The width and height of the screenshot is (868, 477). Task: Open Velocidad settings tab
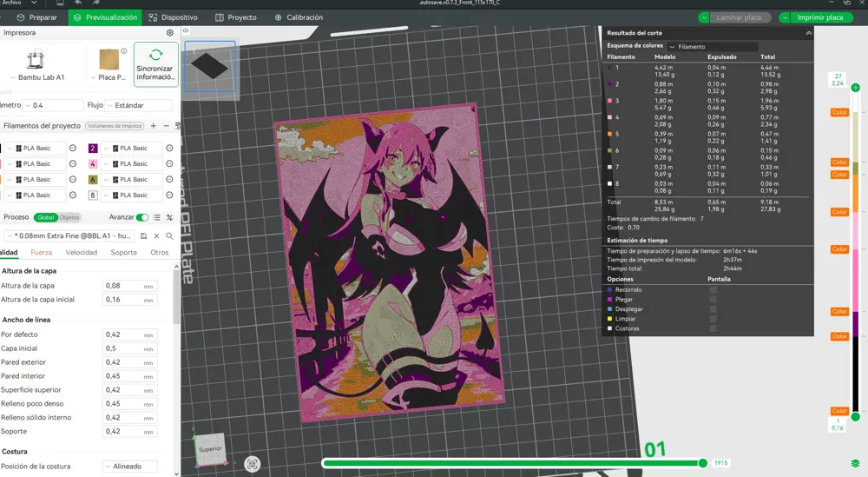82,253
